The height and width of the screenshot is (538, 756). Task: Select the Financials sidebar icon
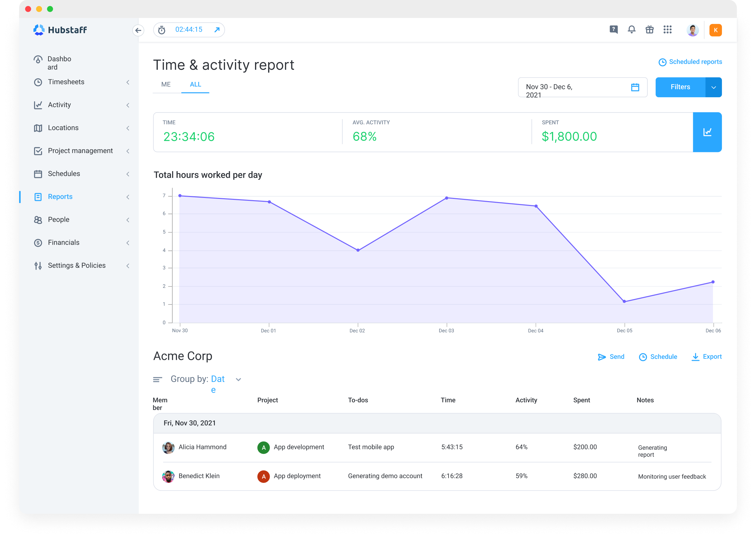coord(38,242)
